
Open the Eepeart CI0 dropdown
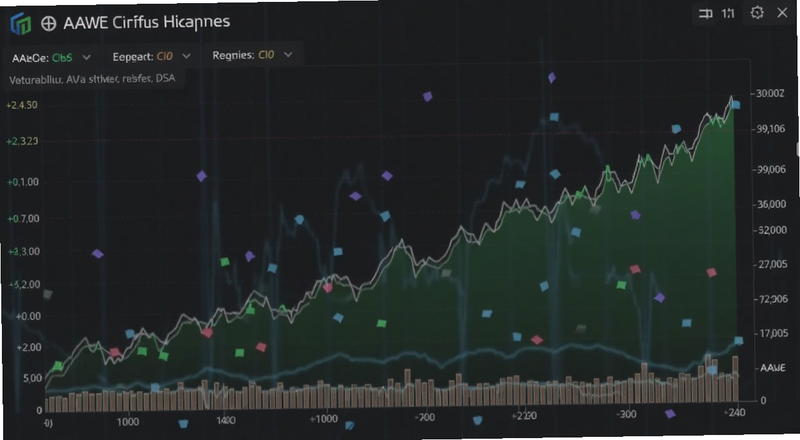coord(152,56)
